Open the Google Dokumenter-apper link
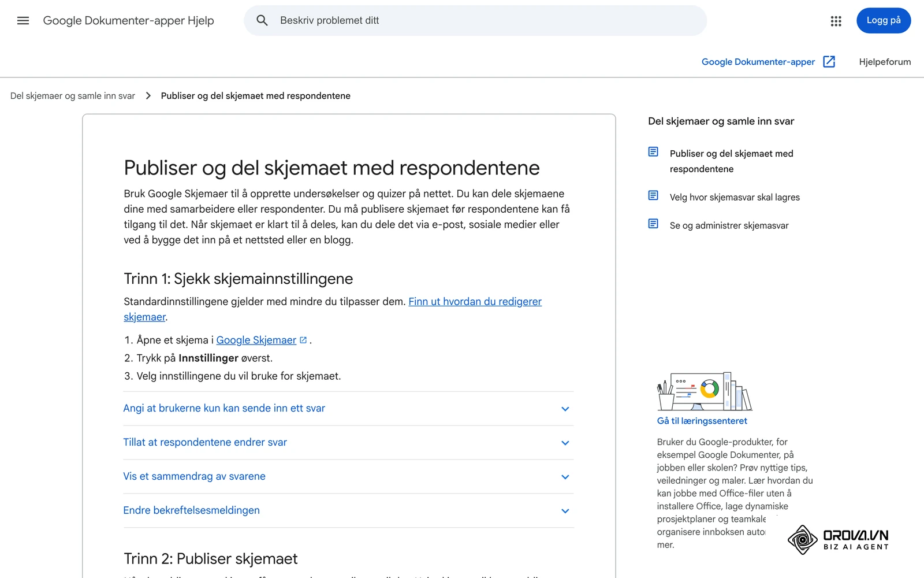Image resolution: width=924 pixels, height=578 pixels. coord(758,62)
